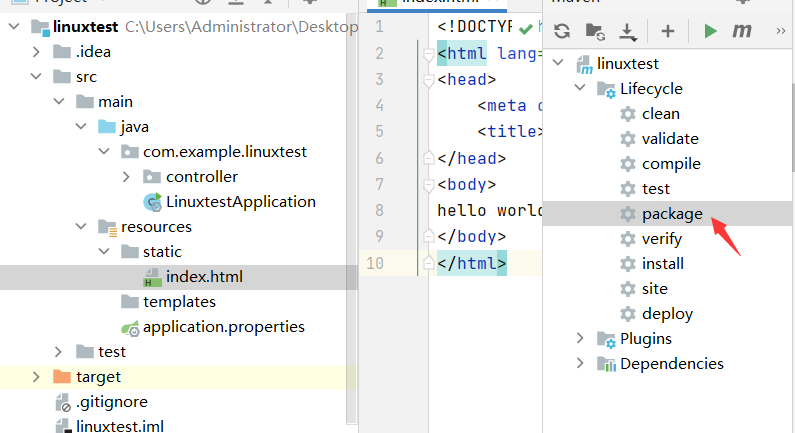
Task: Select the install lifecycle goal
Action: 662,264
